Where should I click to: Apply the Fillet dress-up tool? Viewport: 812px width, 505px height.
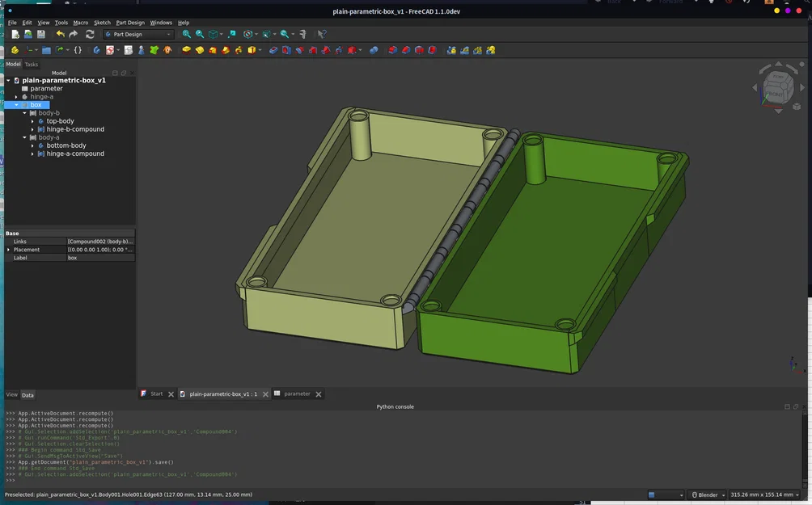[x=393, y=50]
